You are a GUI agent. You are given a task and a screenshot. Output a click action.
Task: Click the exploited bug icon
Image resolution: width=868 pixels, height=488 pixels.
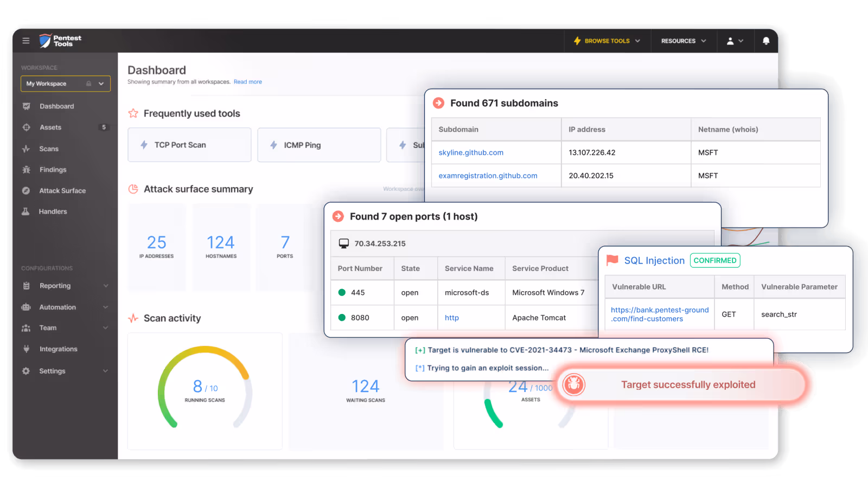pos(573,384)
